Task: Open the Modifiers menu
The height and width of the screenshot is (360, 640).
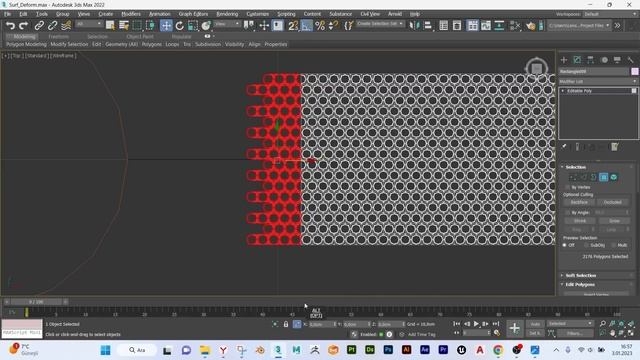Action: (131, 14)
